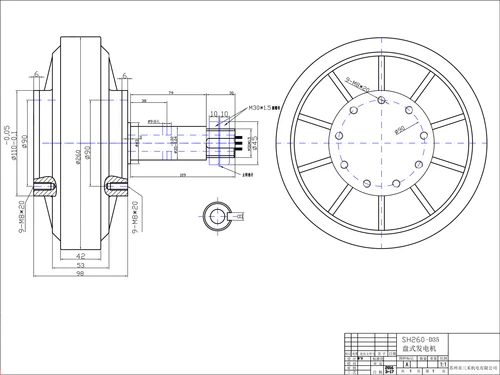Select the date cell in the title block

point(389,370)
